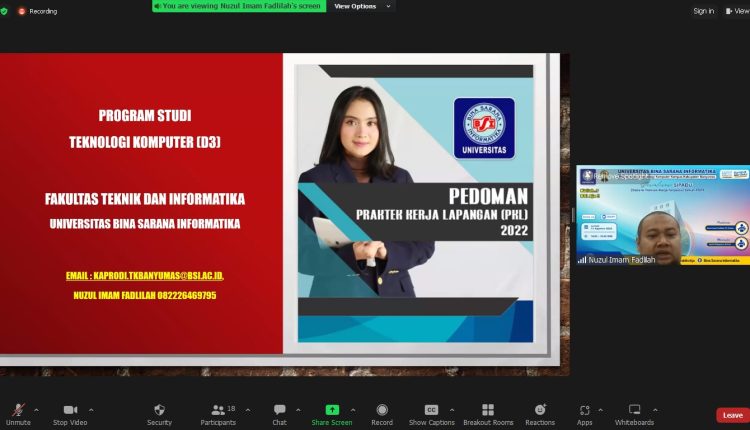
Task: Click the screen viewing notification banner
Action: point(239,6)
